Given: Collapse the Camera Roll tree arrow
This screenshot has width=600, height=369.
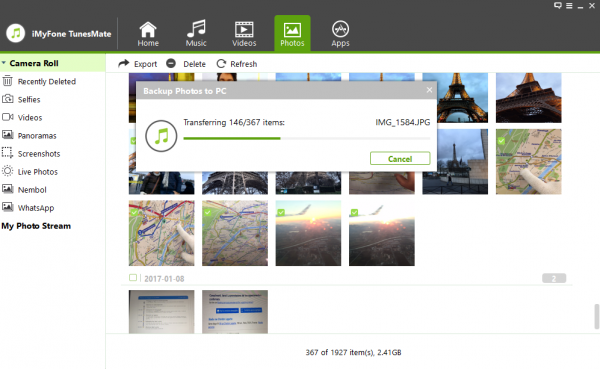Looking at the screenshot, I should 3,62.
